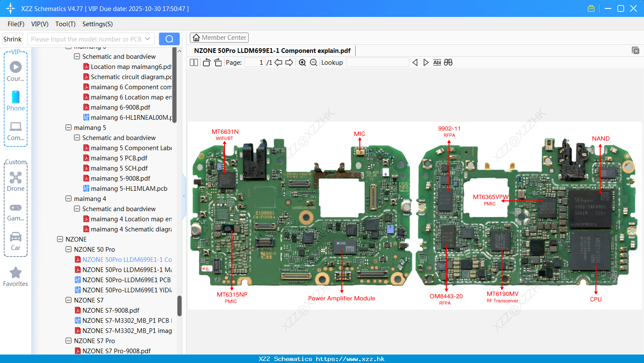644x363 pixels.
Task: Click the Shrink button
Action: click(x=12, y=39)
